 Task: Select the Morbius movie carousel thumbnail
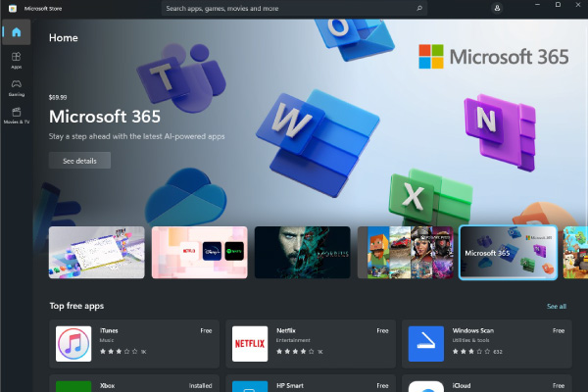[302, 253]
